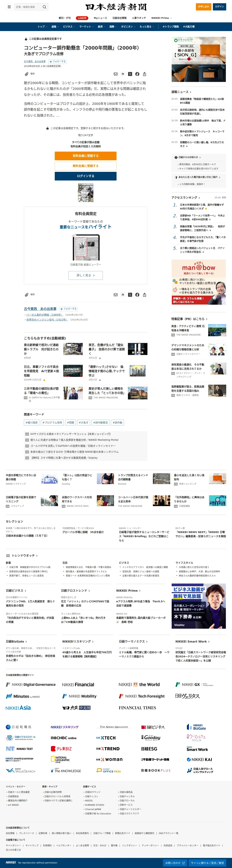
Task: Click the share icon below the viewer promo box
Action: 144,295
